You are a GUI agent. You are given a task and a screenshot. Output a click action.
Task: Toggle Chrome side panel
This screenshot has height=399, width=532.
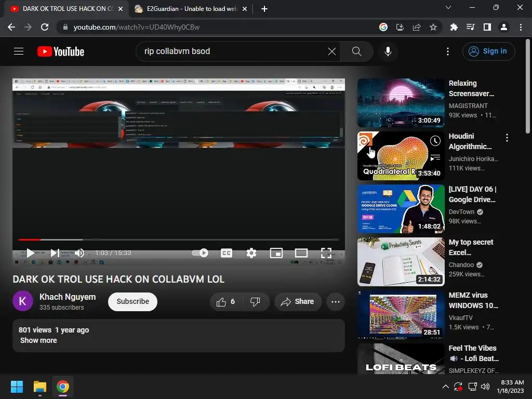(x=487, y=27)
